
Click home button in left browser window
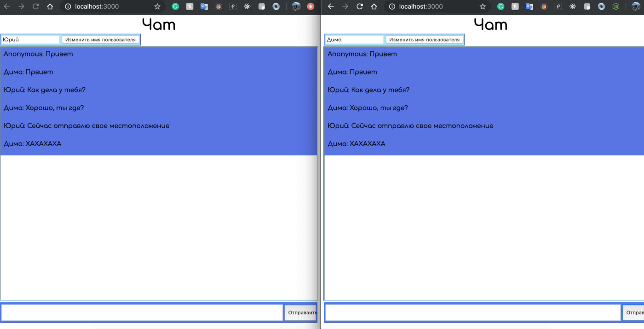point(50,6)
